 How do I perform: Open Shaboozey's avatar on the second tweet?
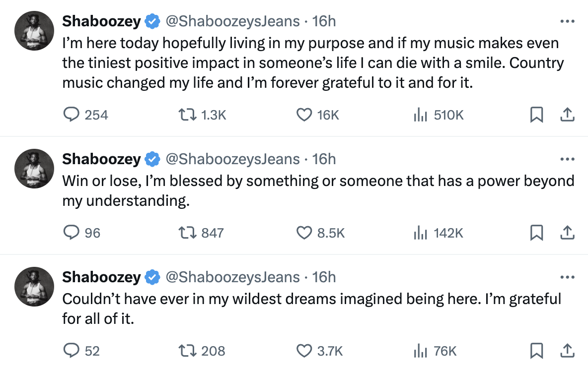coord(34,169)
